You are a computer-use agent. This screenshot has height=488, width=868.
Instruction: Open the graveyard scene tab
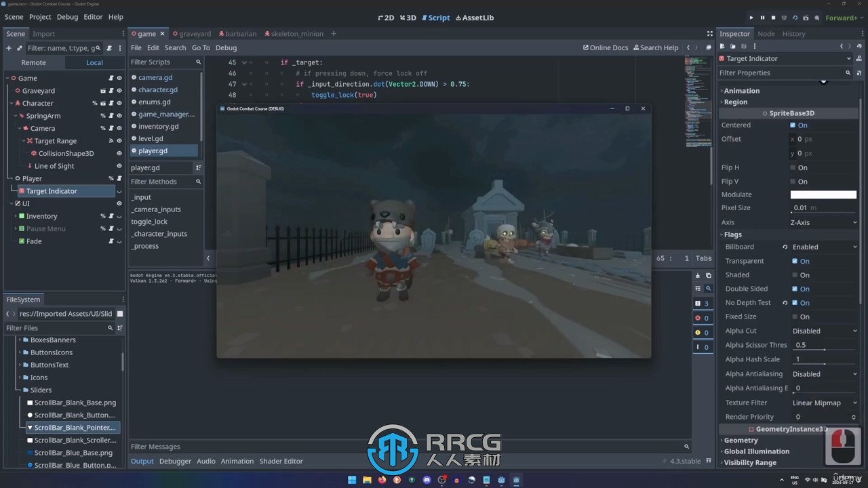(x=192, y=34)
